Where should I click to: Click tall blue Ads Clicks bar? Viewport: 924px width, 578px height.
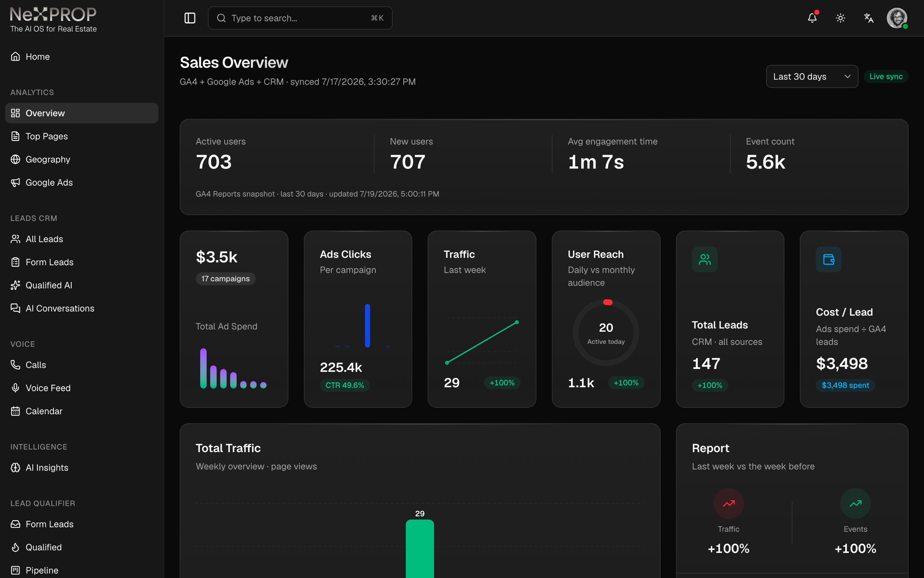[x=367, y=326]
